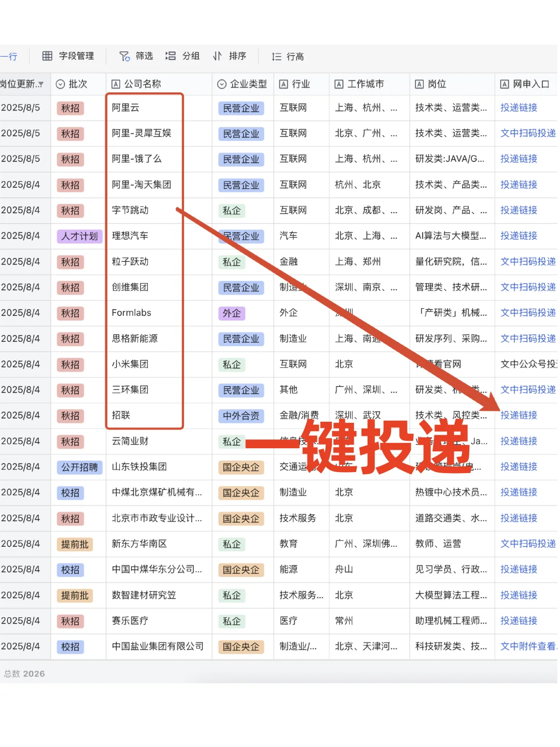Viewport: 560px width, 747px height.
Task: Open 投递链接 for 山东铁投集团
Action: coord(519,466)
